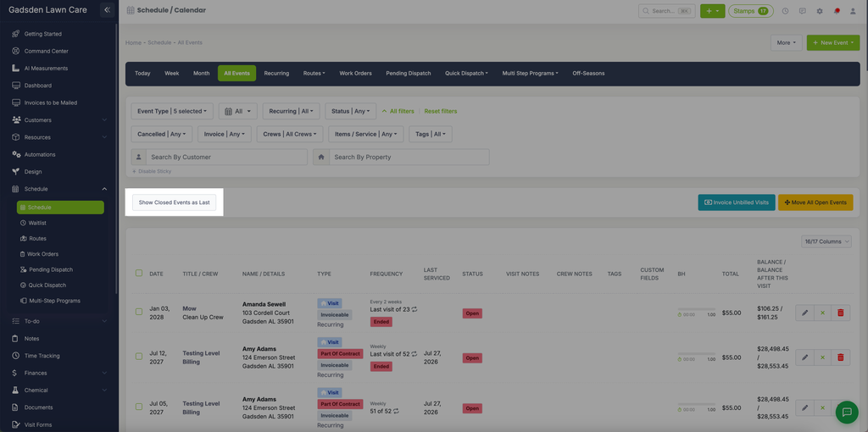The width and height of the screenshot is (868, 432).
Task: Delete Amanda Sewell event with trash icon
Action: click(840, 313)
